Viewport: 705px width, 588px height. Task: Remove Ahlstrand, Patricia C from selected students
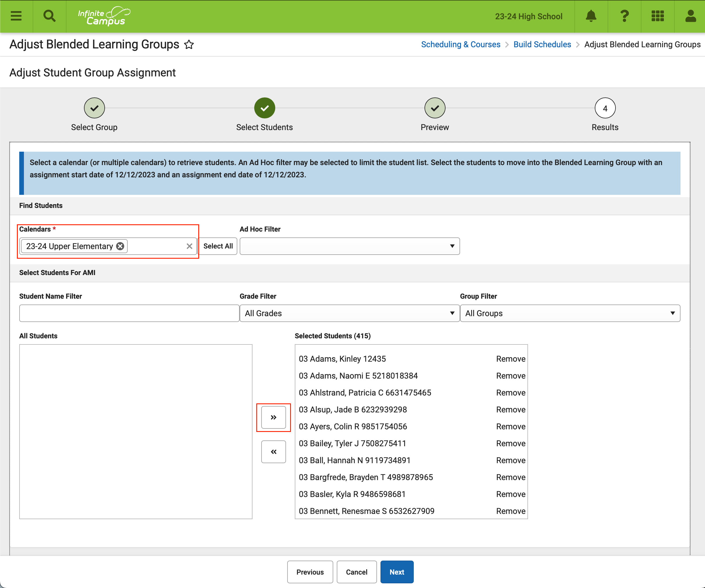[511, 393]
